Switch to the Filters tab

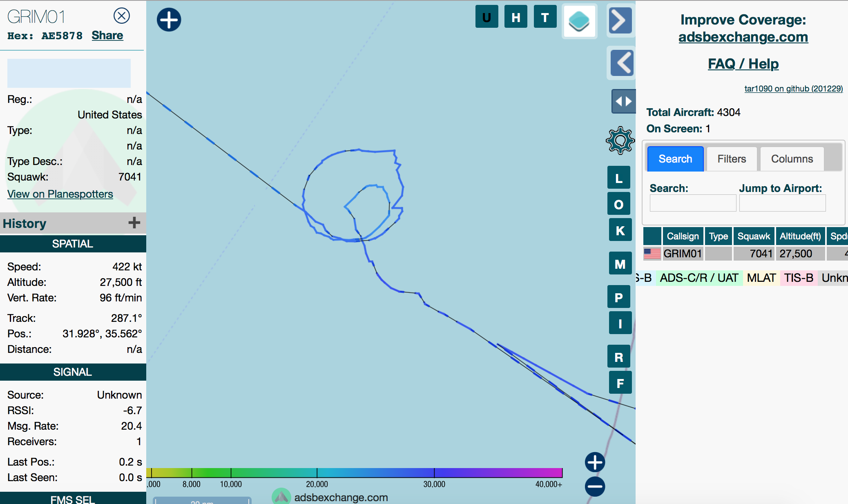[732, 158]
